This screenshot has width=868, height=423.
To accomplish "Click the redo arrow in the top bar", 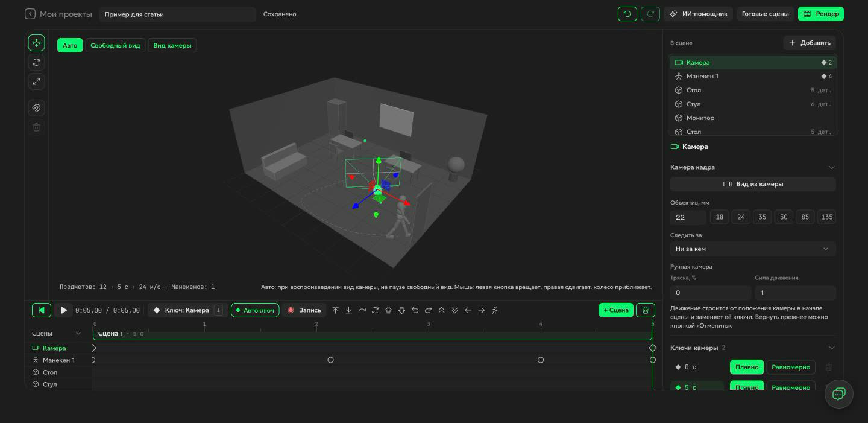I will click(x=650, y=14).
